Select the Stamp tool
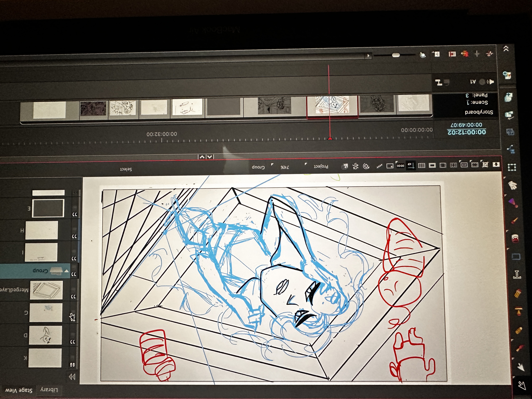Image resolution: width=532 pixels, height=399 pixels. pos(519,311)
